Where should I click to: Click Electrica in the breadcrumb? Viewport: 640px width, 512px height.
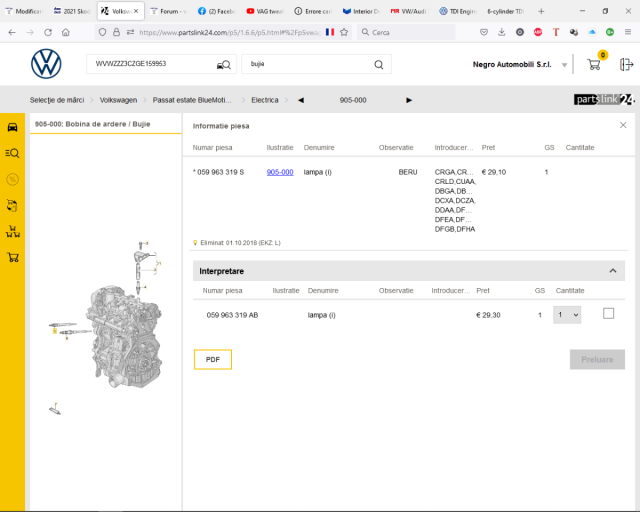pos(265,100)
